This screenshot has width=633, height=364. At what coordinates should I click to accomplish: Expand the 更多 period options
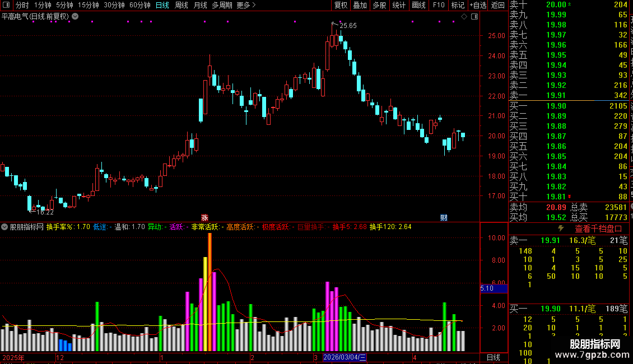point(246,5)
